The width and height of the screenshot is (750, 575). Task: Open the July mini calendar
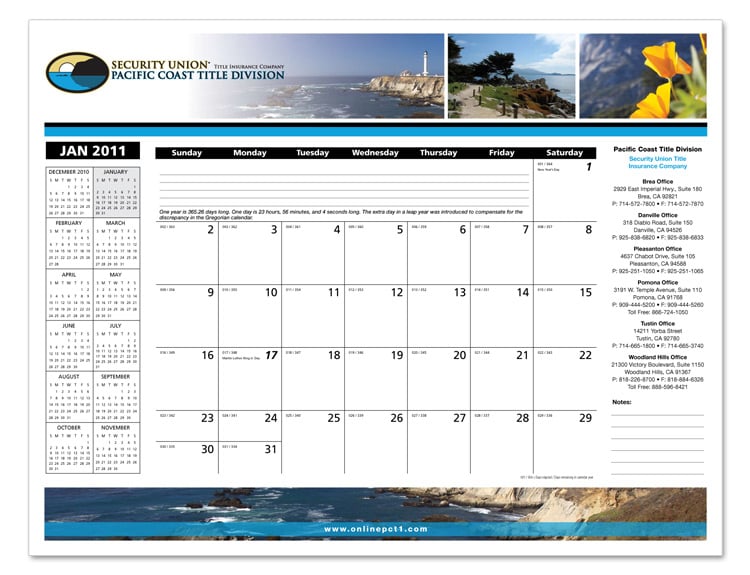[x=116, y=346]
